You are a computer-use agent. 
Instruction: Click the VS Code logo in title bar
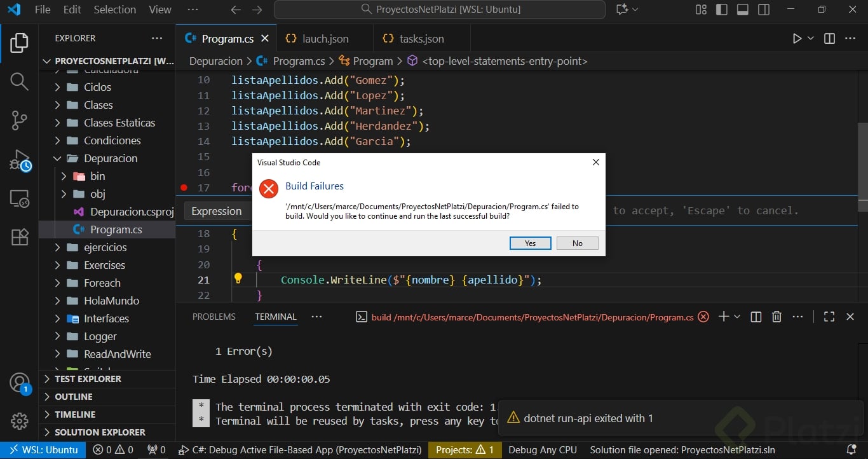pos(13,10)
